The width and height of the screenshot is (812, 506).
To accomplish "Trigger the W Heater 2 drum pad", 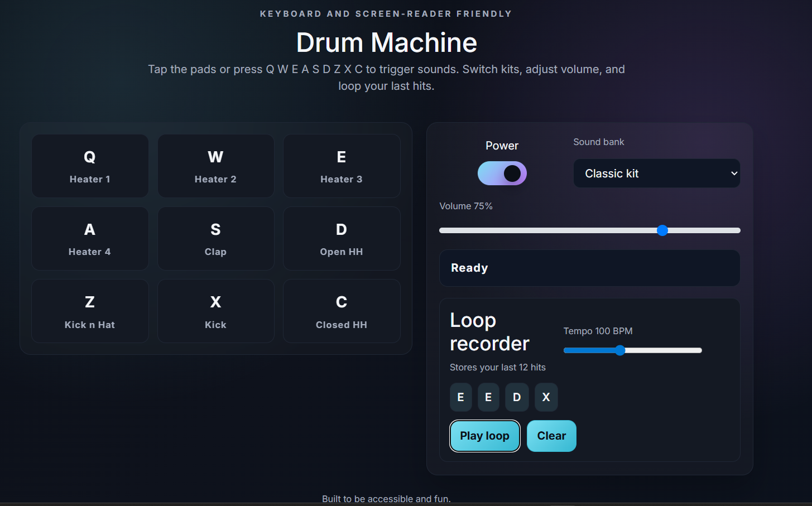I will coord(215,166).
